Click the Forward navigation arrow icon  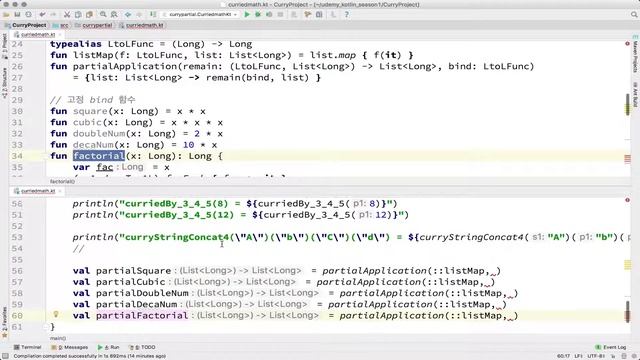(x=139, y=15)
